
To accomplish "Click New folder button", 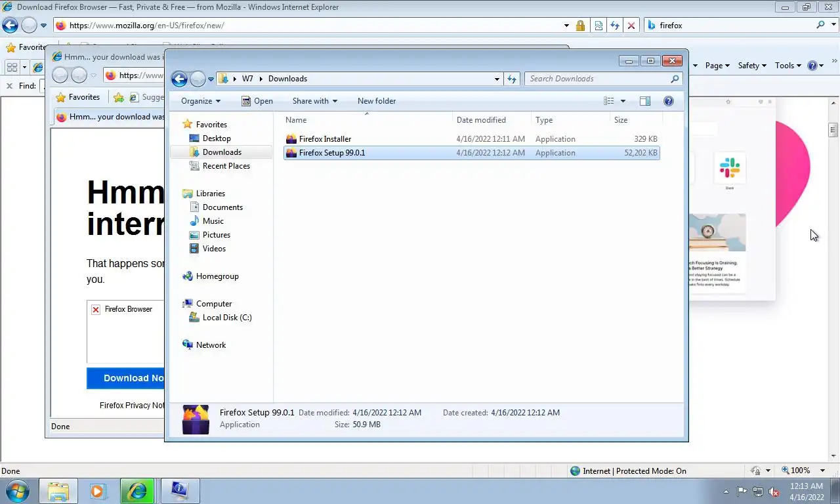I will [x=377, y=101].
